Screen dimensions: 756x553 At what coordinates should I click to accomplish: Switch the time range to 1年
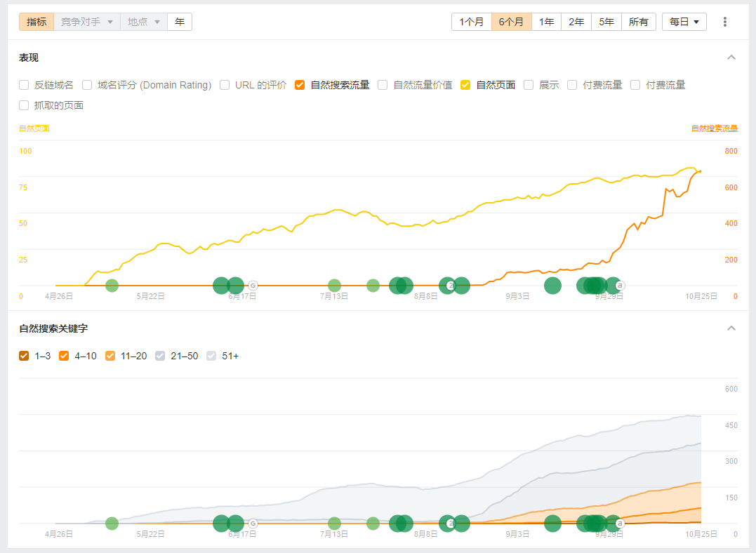tap(546, 22)
